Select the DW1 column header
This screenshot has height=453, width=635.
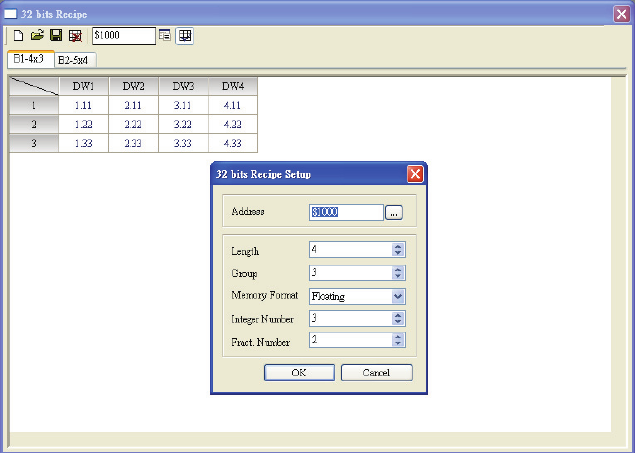(84, 86)
